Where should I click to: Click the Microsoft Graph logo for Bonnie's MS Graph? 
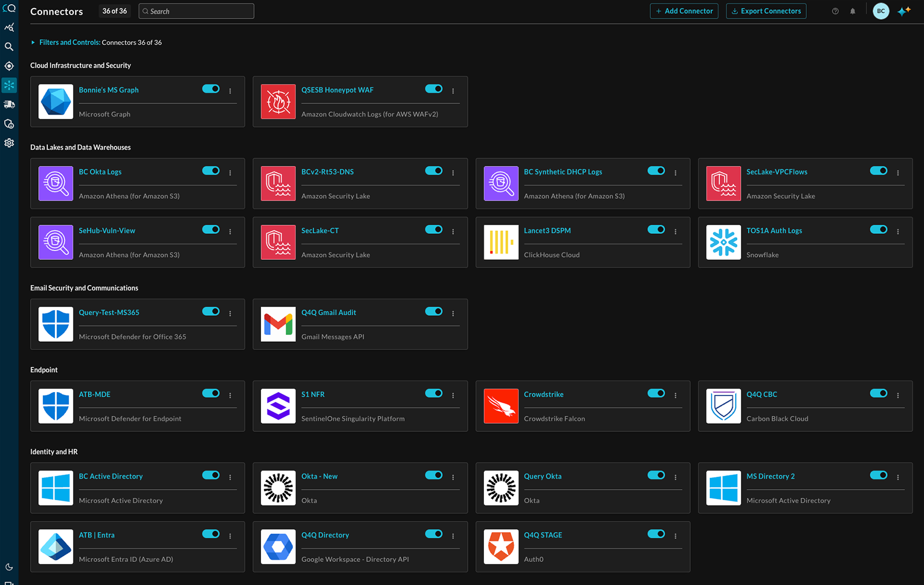click(55, 102)
